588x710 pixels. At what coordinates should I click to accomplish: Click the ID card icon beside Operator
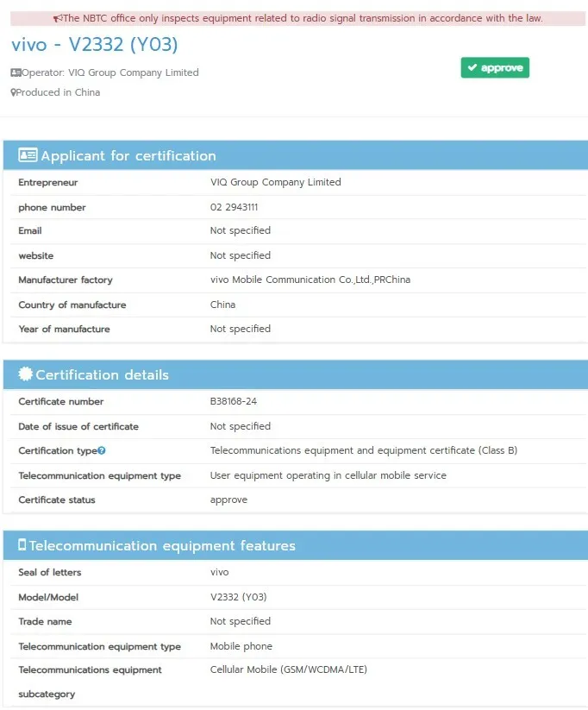click(x=16, y=73)
